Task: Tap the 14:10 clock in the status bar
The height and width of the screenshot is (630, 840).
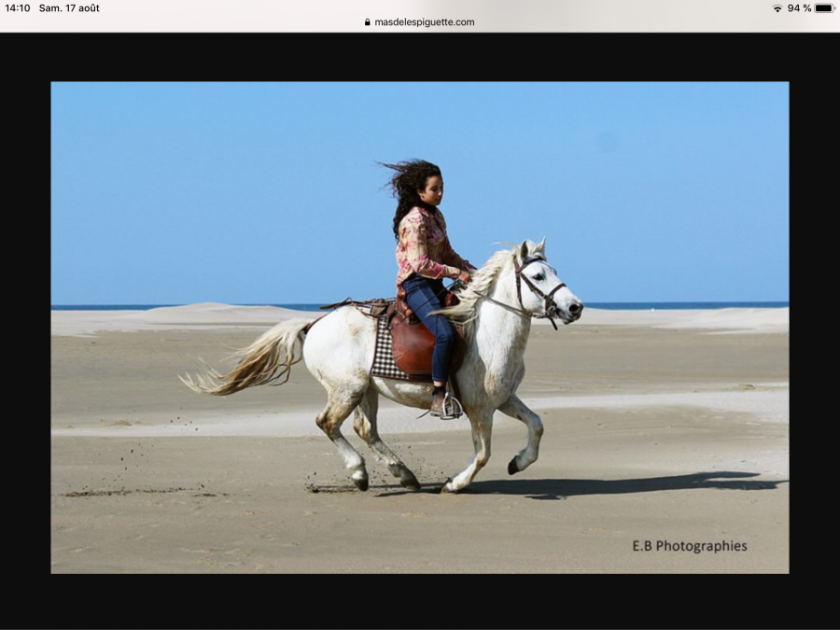Action: click(x=18, y=8)
